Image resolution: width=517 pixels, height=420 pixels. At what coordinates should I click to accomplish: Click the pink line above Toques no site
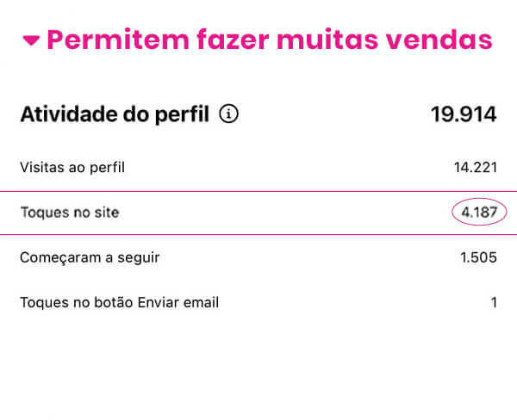tap(258, 191)
